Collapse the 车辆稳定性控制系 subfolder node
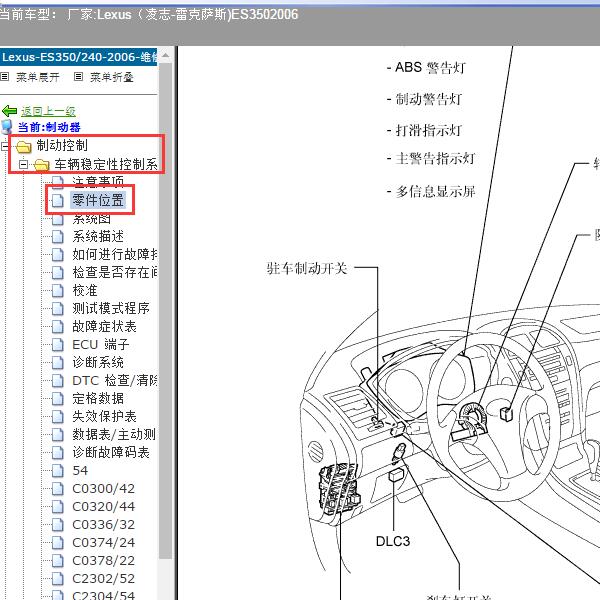600x600 pixels. [24, 165]
